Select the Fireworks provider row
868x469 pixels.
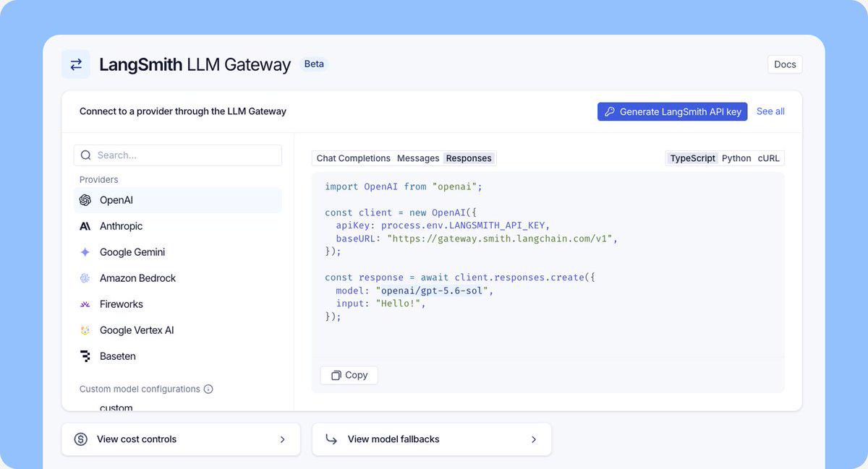click(x=178, y=304)
